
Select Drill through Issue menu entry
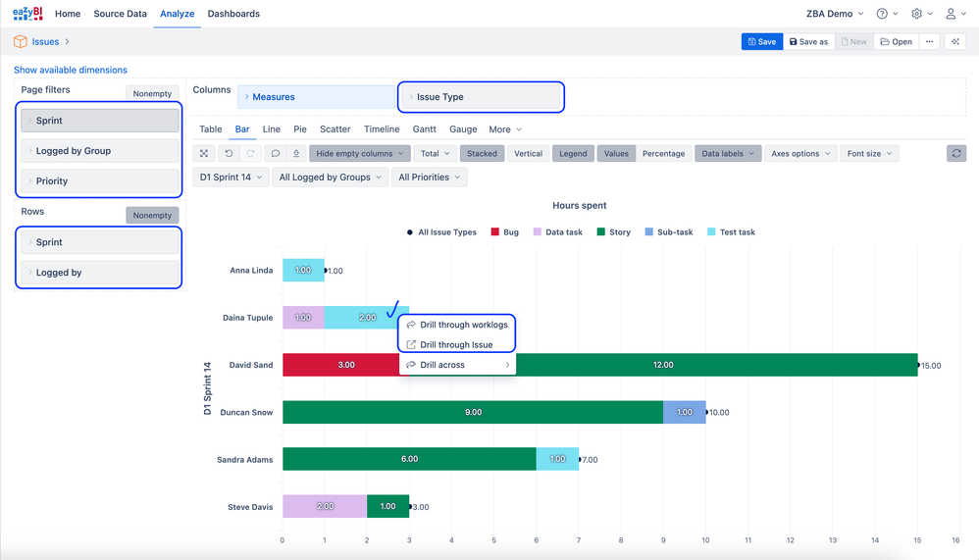pyautogui.click(x=456, y=345)
